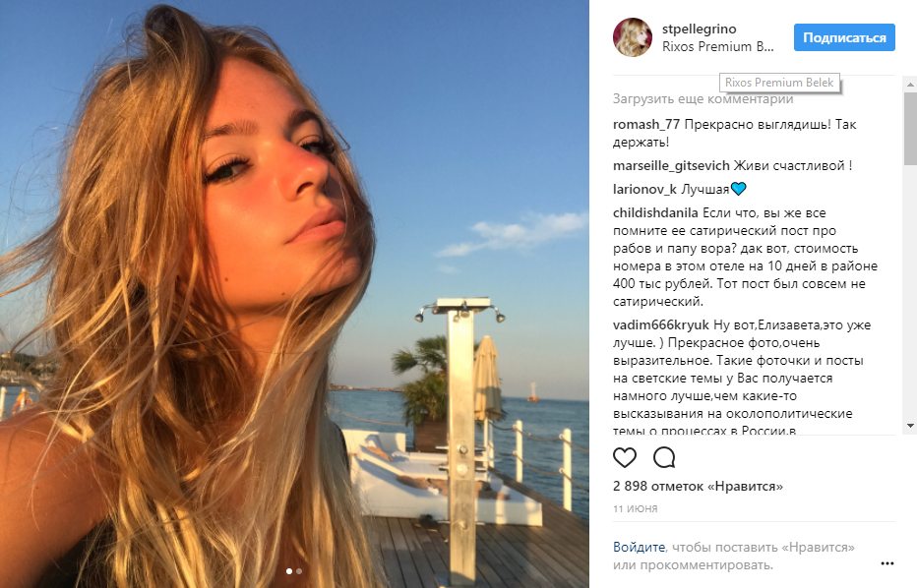Click the 2 898 отметок «Нравится» likes count
Image resolution: width=917 pixels, height=588 pixels.
click(698, 487)
